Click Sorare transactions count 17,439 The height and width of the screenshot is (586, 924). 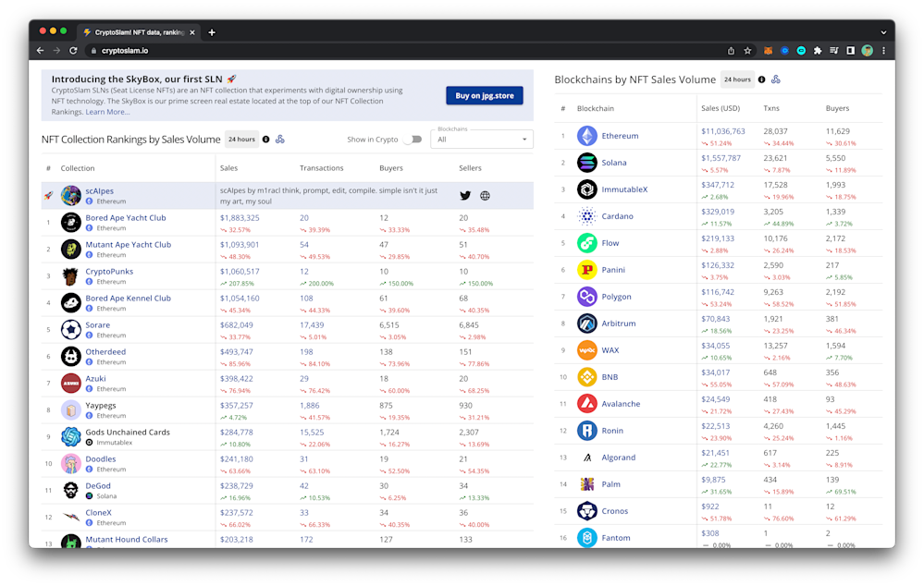312,325
